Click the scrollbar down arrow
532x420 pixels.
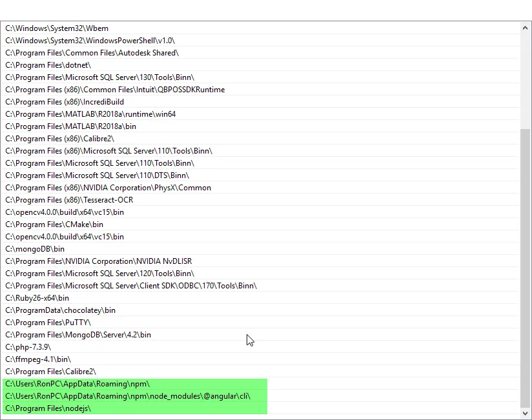pos(525,413)
